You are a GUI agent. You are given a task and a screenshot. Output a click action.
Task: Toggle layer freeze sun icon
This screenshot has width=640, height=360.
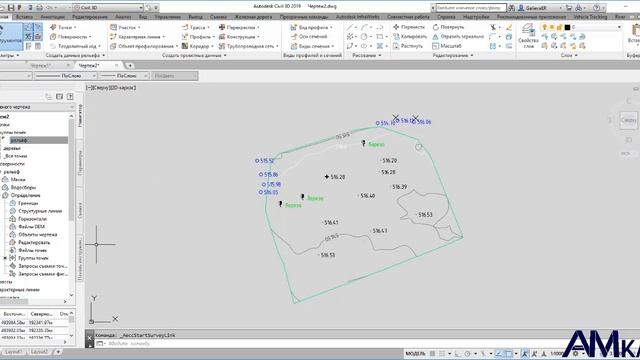[552, 27]
